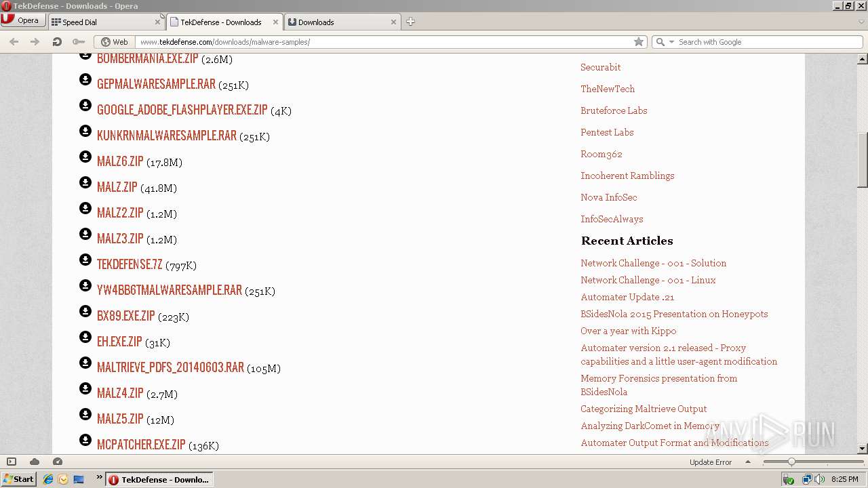Click download icon beside EH.EXE.ZIP
Image resolution: width=868 pixels, height=488 pixels.
coord(85,337)
